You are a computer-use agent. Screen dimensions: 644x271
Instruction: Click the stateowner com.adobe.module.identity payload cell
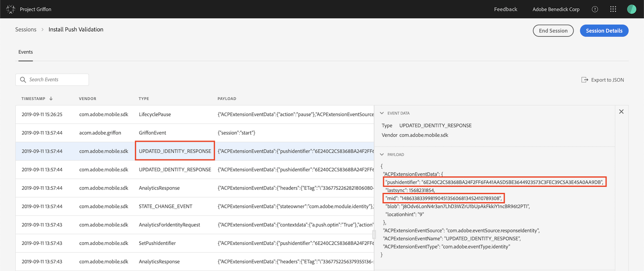point(295,207)
